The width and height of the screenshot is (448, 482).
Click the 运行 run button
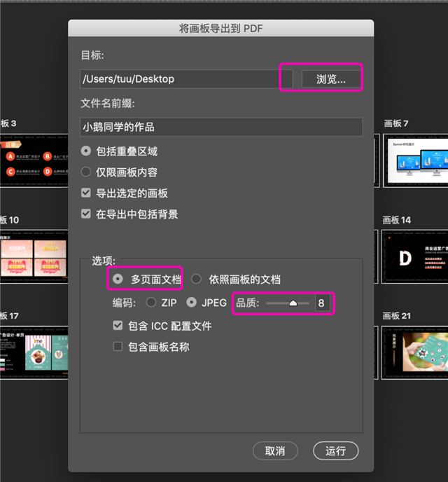pyautogui.click(x=335, y=450)
